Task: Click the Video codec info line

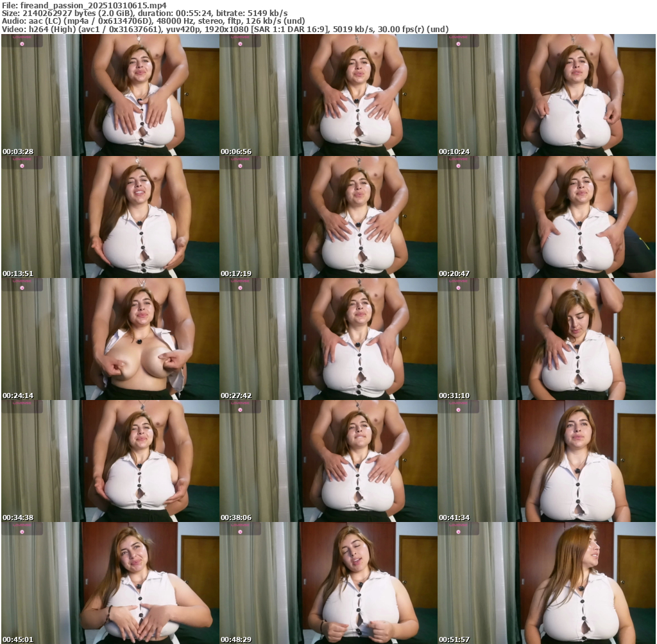Action: click(225, 29)
